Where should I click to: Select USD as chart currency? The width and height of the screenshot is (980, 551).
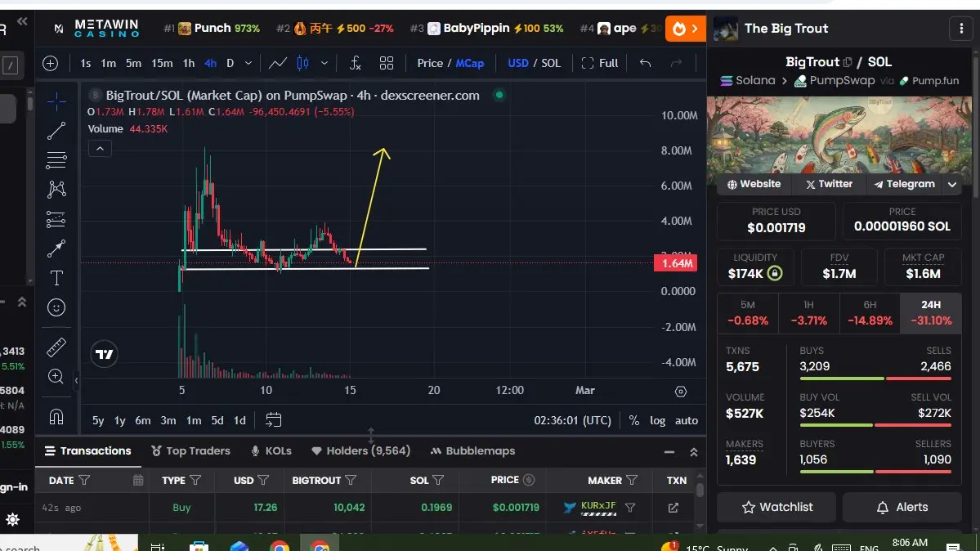pos(517,63)
